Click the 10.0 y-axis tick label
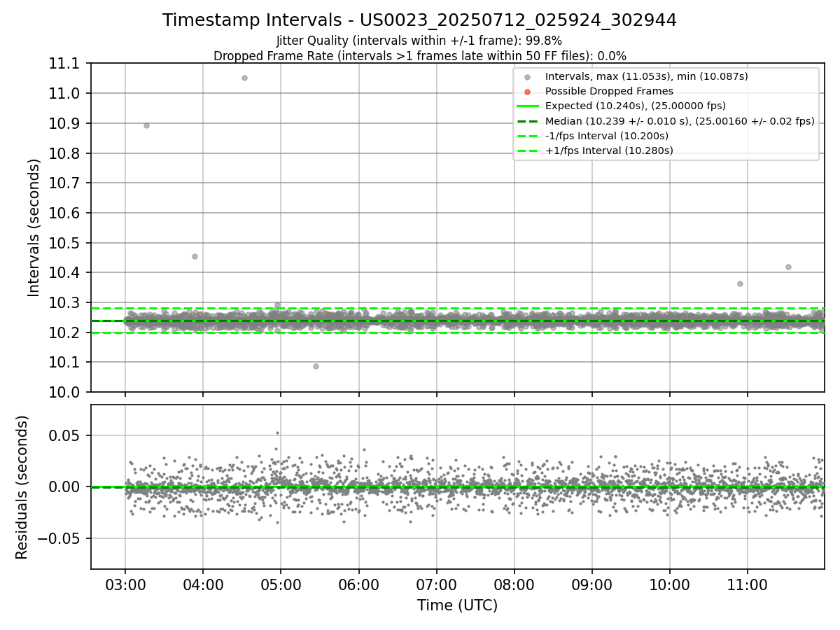The height and width of the screenshot is (630, 840). click(x=64, y=392)
